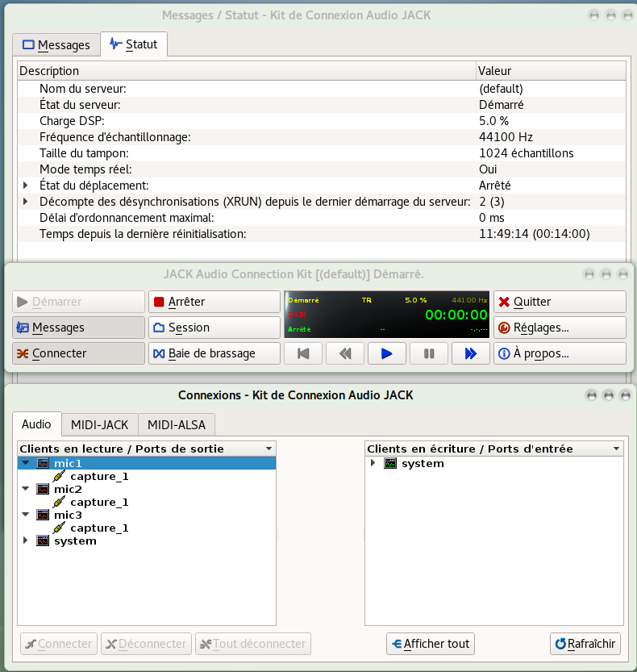Switch to the MIDI-ALSA tab

click(177, 424)
